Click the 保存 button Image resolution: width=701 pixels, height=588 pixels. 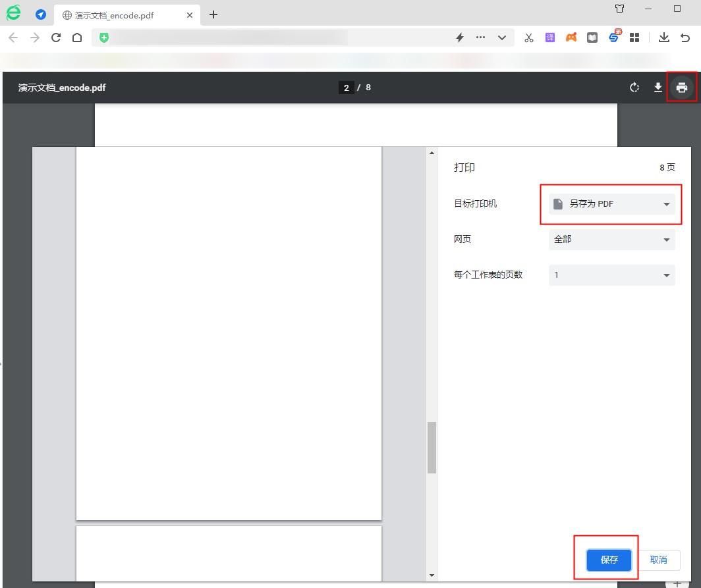coord(607,560)
